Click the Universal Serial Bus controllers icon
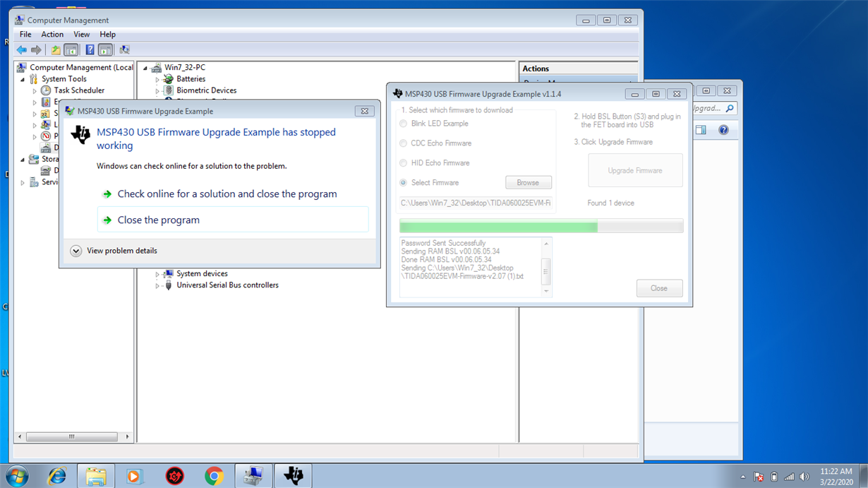The width and height of the screenshot is (868, 488). click(169, 285)
